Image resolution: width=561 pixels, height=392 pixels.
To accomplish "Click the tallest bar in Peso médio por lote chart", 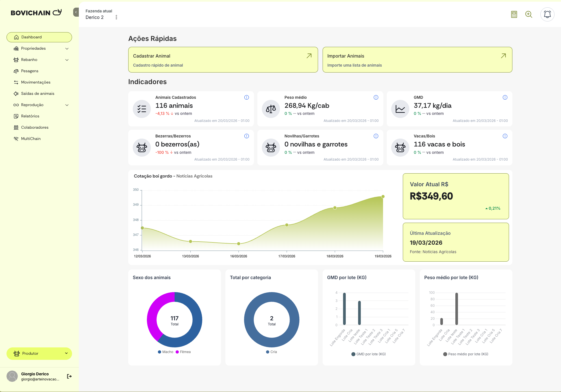I will (456, 309).
